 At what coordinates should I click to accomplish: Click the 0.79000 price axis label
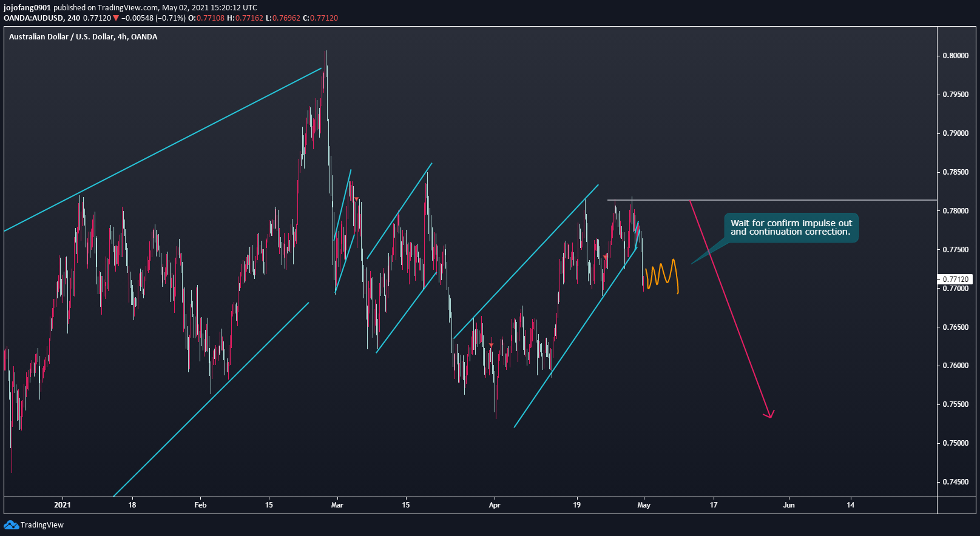pos(956,133)
